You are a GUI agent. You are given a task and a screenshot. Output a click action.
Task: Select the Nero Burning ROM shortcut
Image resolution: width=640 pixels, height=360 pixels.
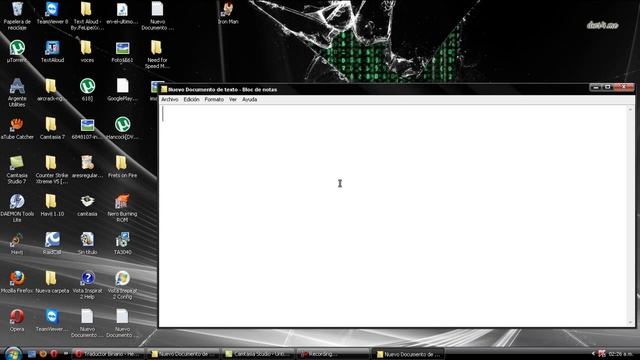(x=122, y=208)
